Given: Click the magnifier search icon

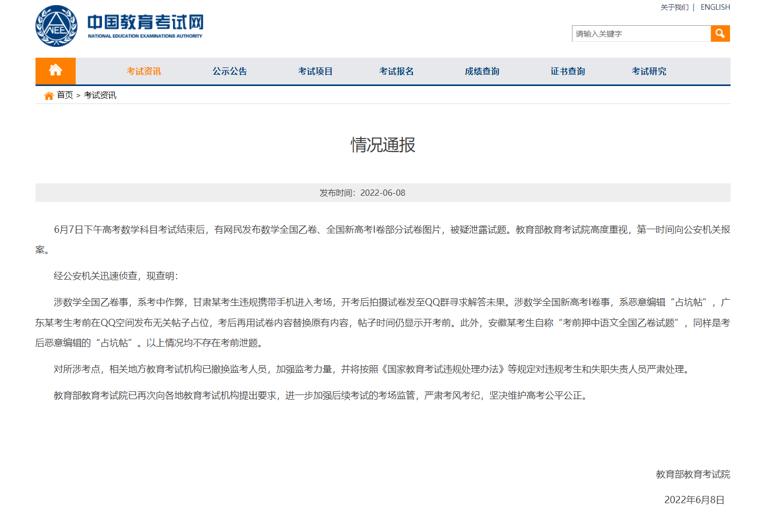Looking at the screenshot, I should [x=720, y=33].
